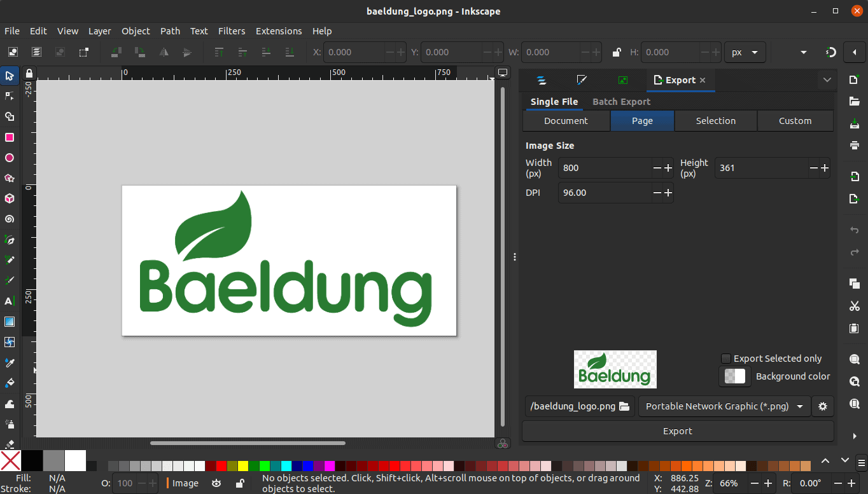Select the Ellipse tool
This screenshot has height=494, width=868.
coord(10,158)
